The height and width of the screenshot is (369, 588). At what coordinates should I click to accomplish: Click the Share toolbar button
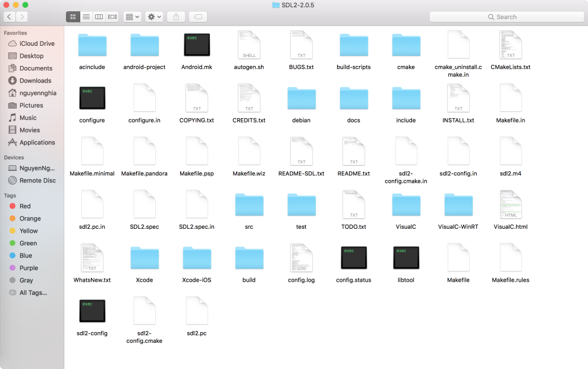tap(175, 17)
